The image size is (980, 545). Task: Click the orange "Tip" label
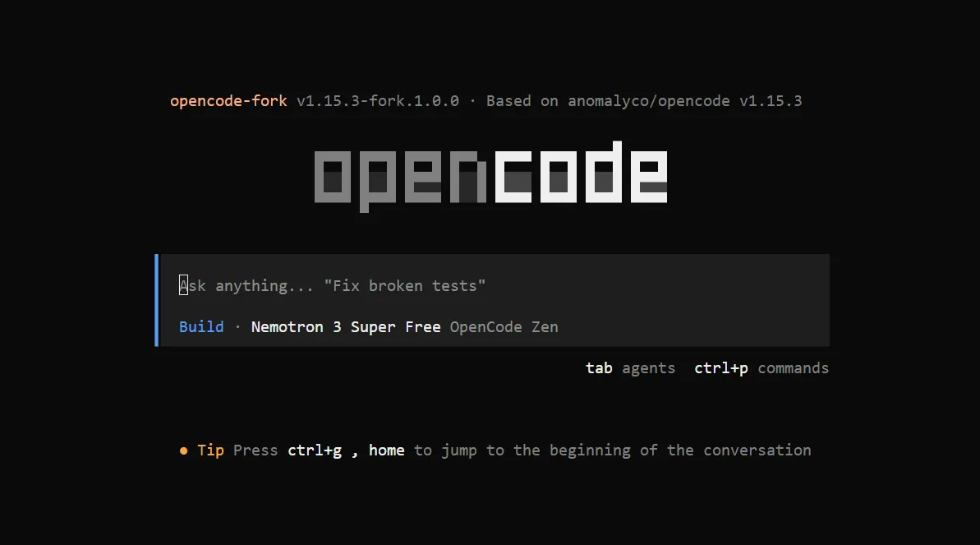point(210,450)
